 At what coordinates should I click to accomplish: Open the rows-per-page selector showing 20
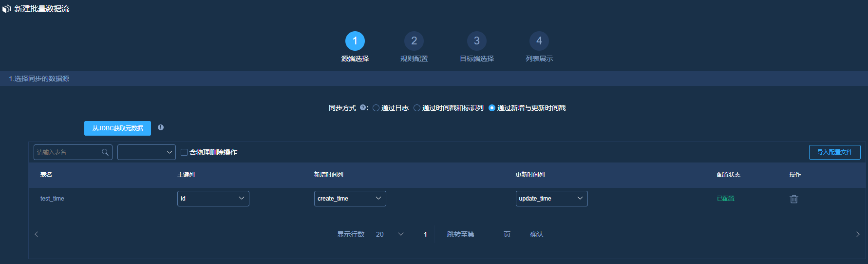click(390, 234)
